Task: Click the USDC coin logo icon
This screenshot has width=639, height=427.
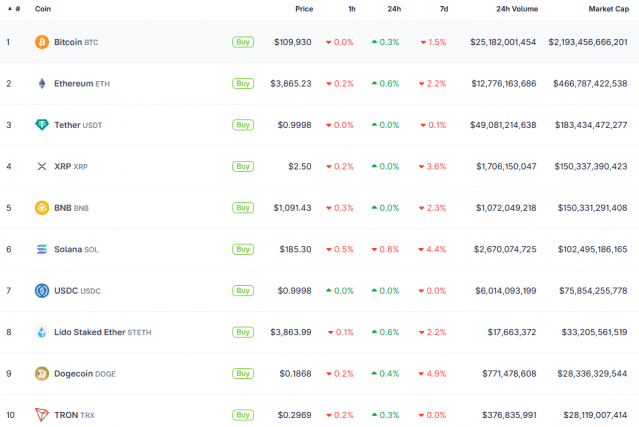Action: click(42, 290)
